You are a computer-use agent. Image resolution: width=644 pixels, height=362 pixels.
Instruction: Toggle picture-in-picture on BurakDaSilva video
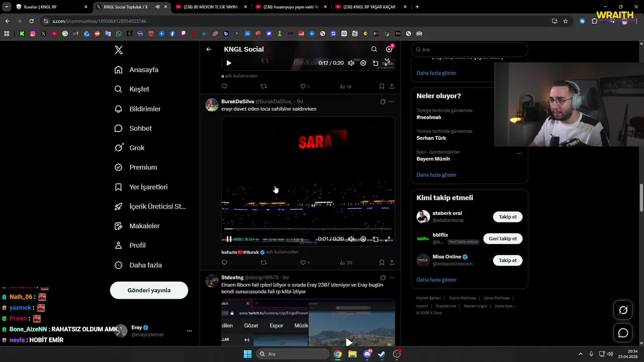click(375, 239)
